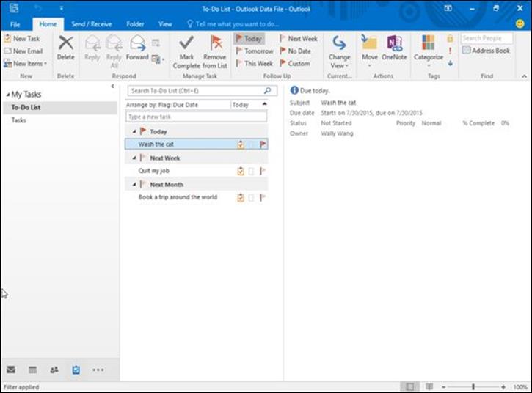Toggle completion checkbox for Wash the cat

tap(252, 144)
